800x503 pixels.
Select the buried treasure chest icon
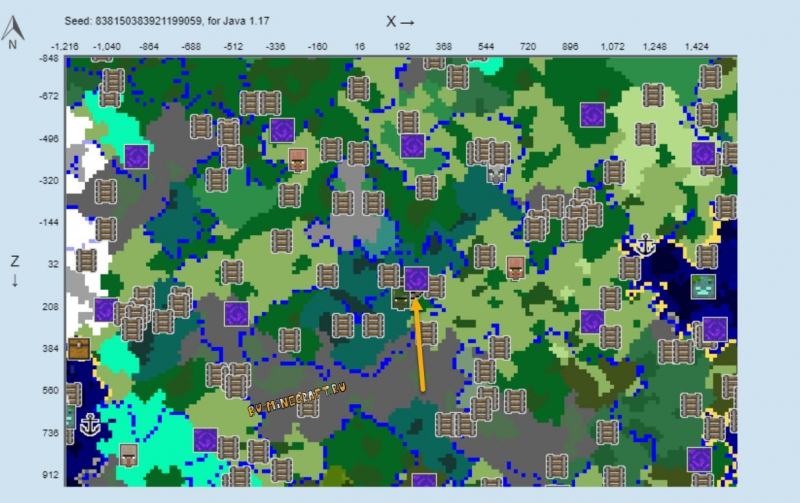click(79, 349)
